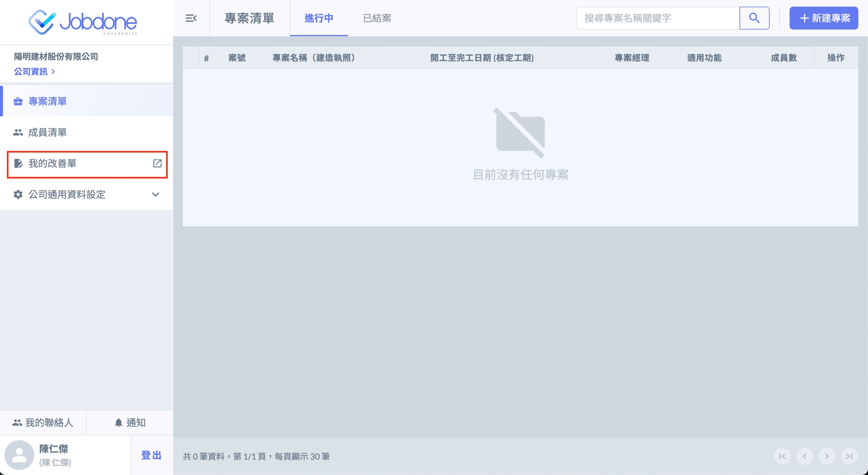The width and height of the screenshot is (868, 475).
Task: Jump to last page pagination icon
Action: pos(849,456)
